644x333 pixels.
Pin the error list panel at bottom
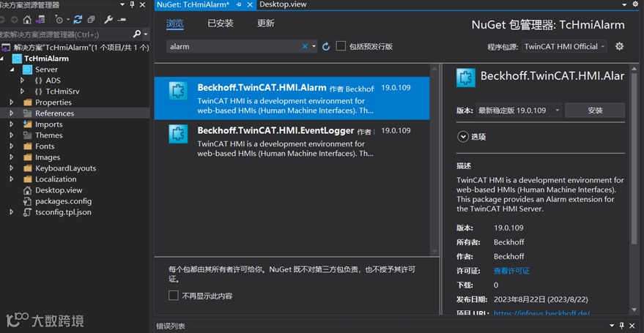[x=621, y=326]
